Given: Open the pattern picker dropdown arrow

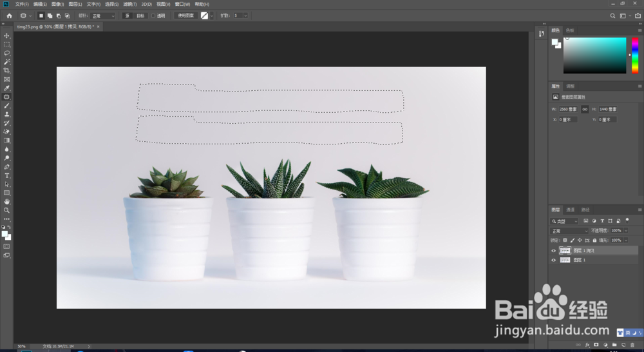Looking at the screenshot, I should click(x=212, y=15).
